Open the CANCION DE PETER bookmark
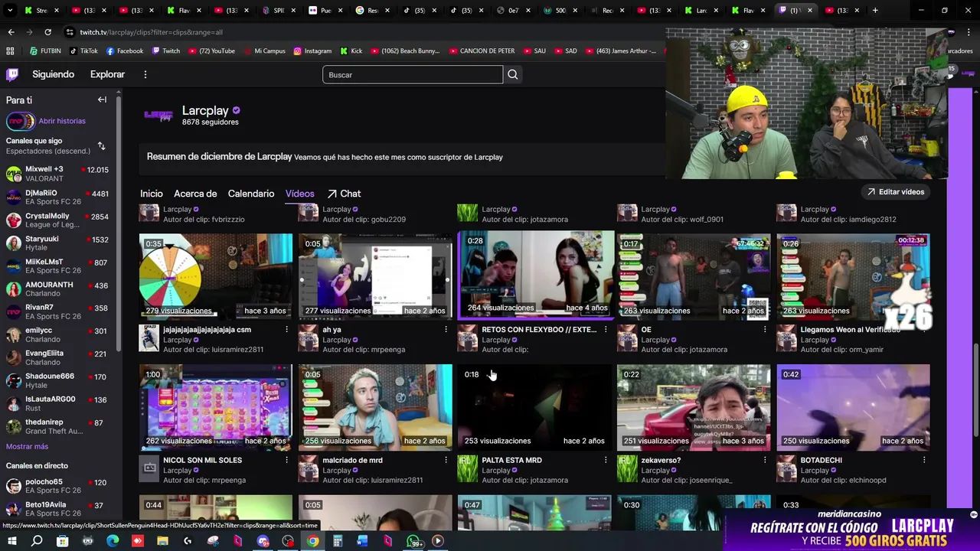Viewport: 980px width, 551px height. pos(481,51)
